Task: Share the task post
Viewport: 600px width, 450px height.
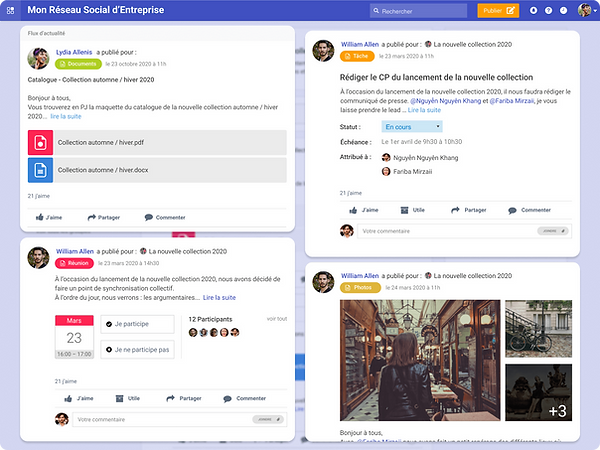Action: coord(469,210)
